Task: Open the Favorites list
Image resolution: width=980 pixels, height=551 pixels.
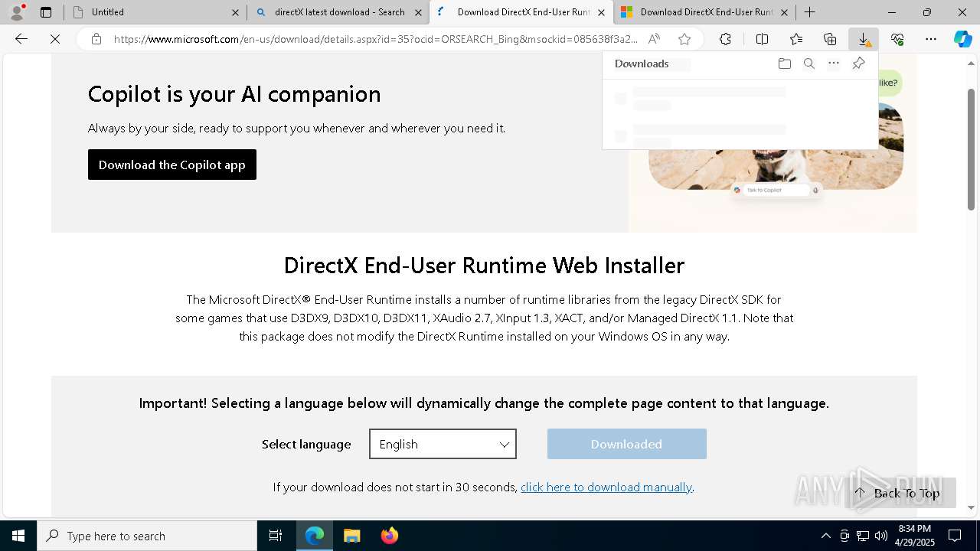Action: [x=796, y=39]
